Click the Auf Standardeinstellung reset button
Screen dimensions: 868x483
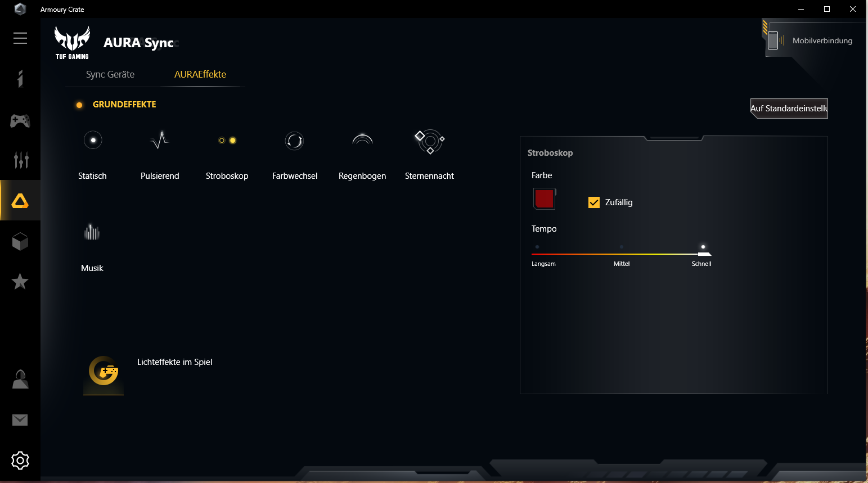click(789, 109)
